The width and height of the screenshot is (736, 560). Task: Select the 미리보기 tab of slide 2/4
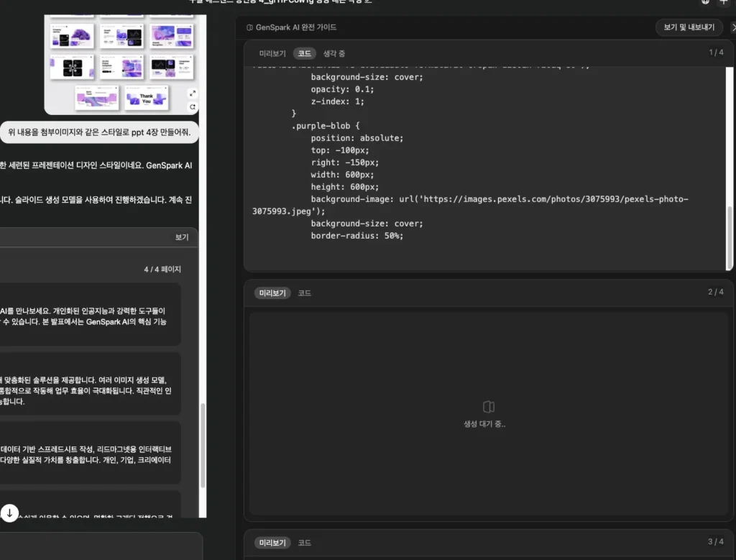(272, 293)
